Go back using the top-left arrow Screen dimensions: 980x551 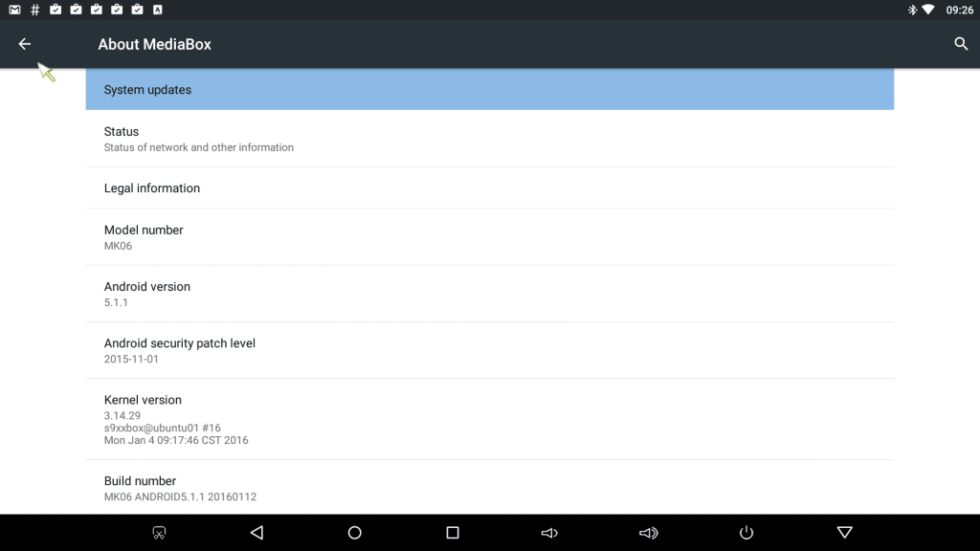click(24, 44)
